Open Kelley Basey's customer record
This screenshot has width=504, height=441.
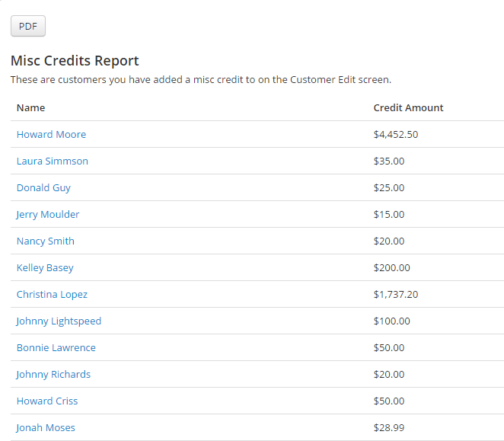(x=46, y=268)
